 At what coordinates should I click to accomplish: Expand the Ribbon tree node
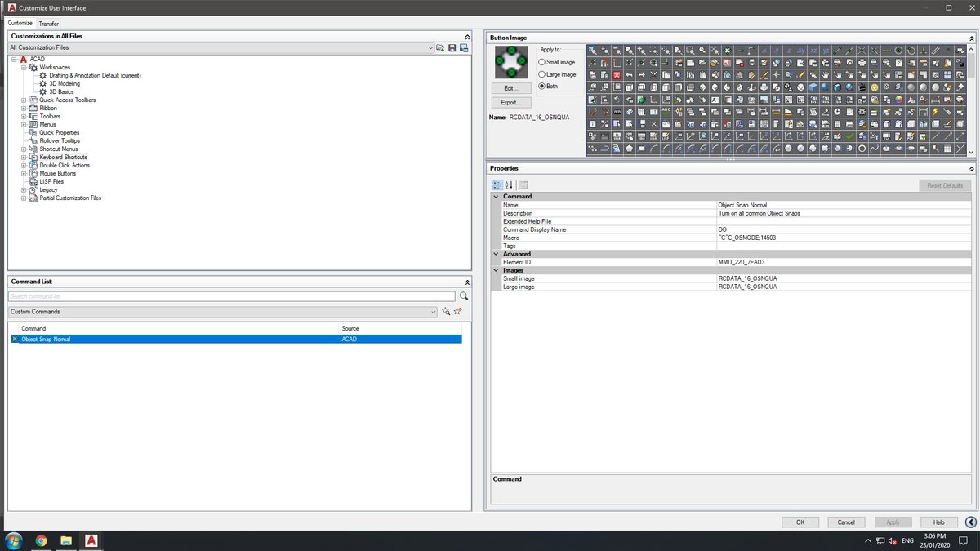24,108
